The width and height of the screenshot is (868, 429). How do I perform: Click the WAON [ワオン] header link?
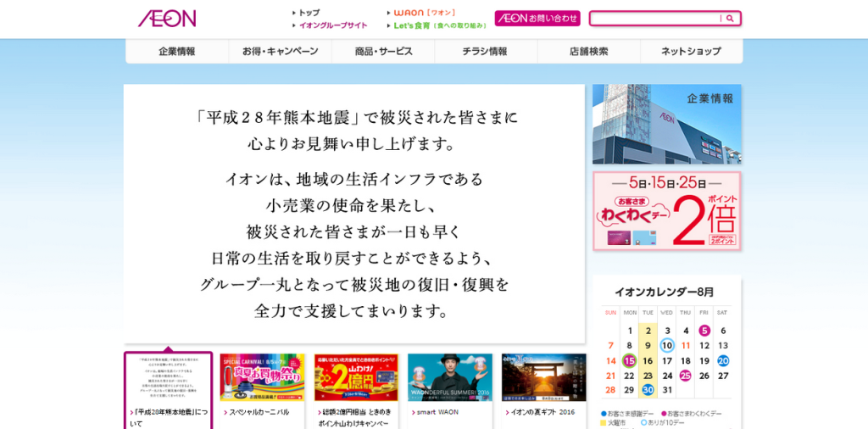(425, 13)
